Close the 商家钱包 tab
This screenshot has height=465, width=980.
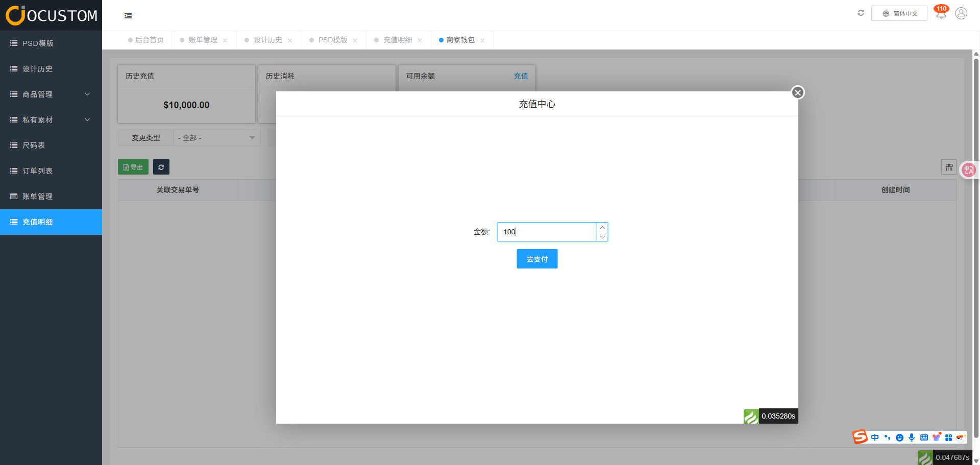pyautogui.click(x=482, y=40)
